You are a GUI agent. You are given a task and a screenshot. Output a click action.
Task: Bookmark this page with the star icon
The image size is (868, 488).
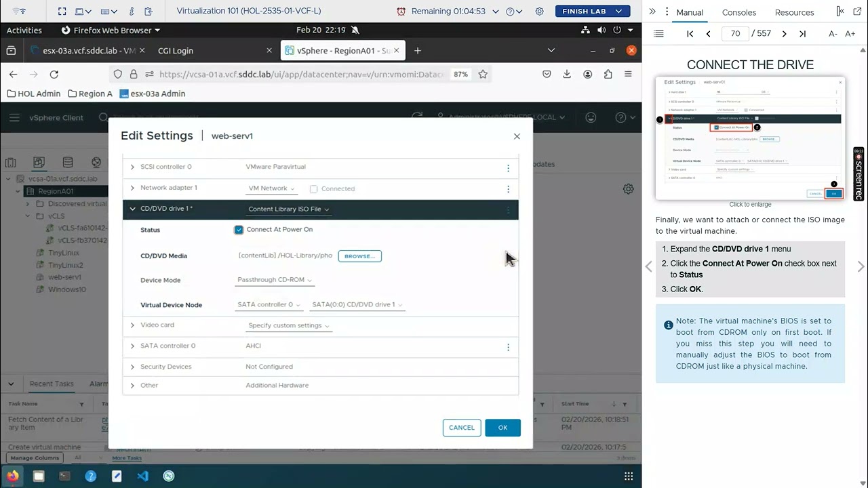click(483, 74)
